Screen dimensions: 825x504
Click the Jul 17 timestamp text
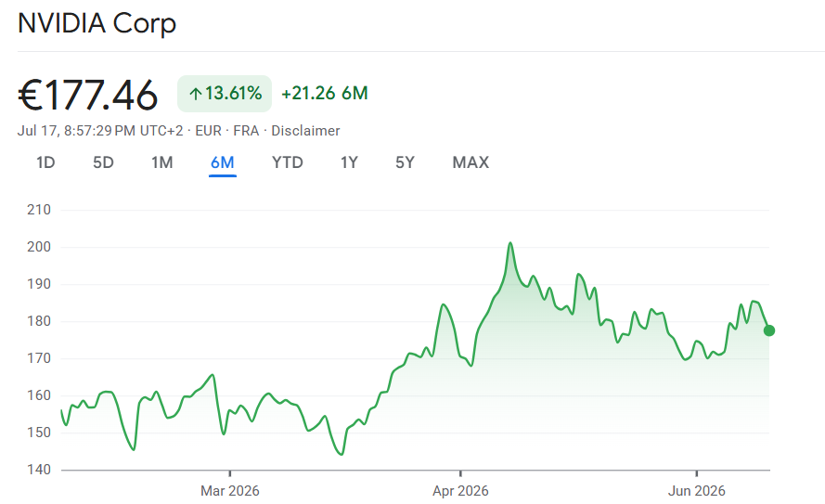[100, 131]
